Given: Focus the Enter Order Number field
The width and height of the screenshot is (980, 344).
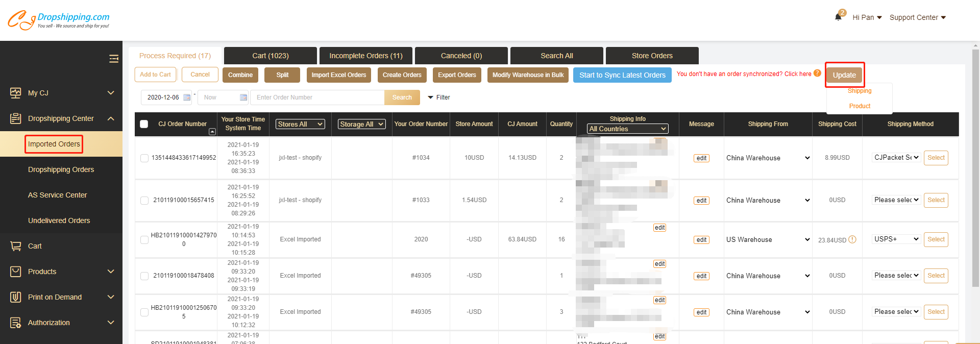Looking at the screenshot, I should [317, 97].
